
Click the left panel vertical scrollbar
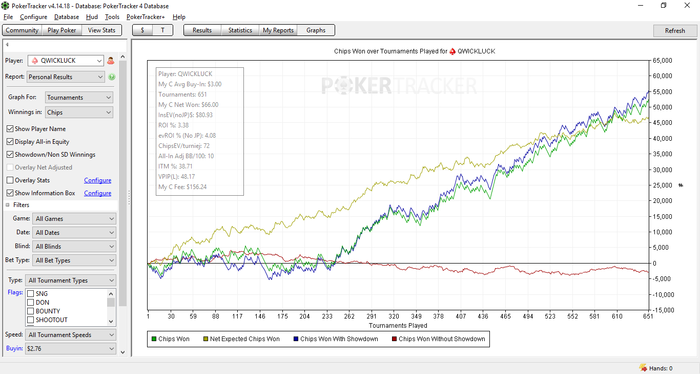coord(123,183)
